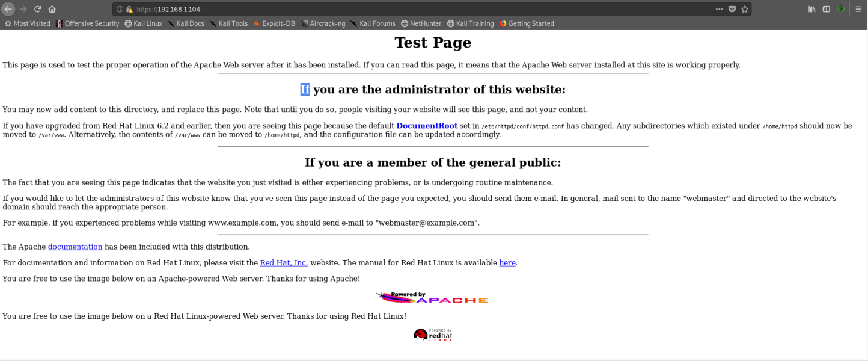Viewport: 868px width, 361px height.
Task: Follow the DocumentRoot link
Action: pyautogui.click(x=426, y=126)
